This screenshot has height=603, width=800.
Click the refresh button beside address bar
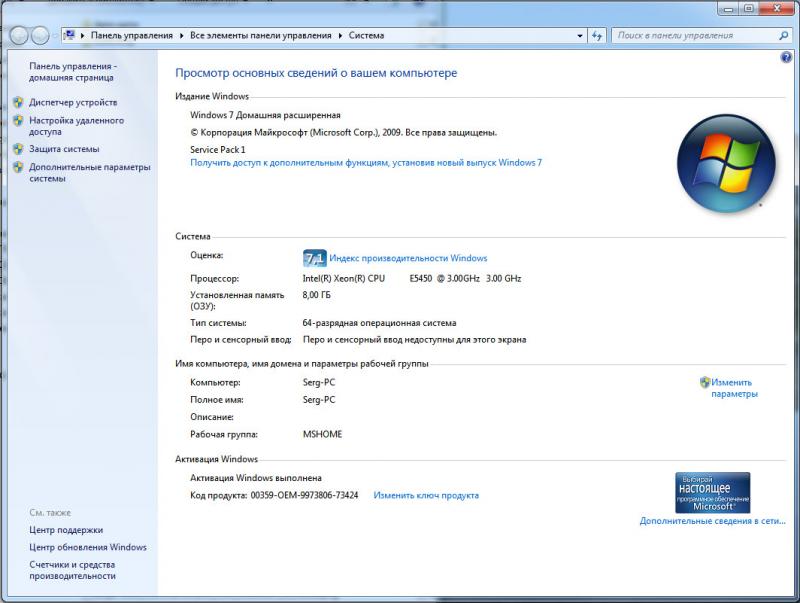point(596,36)
